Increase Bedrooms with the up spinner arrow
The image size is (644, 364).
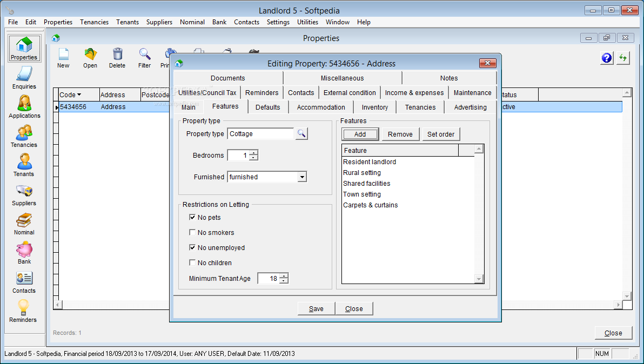tap(254, 153)
